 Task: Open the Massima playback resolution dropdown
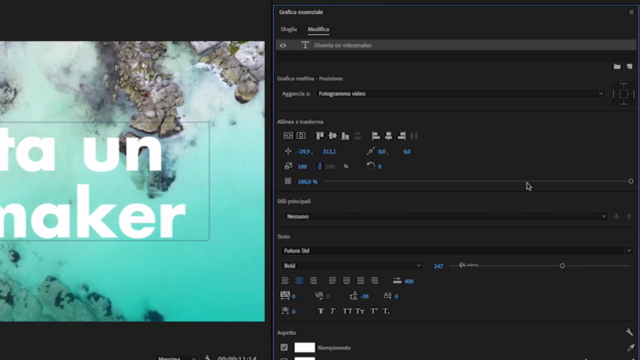(x=177, y=358)
